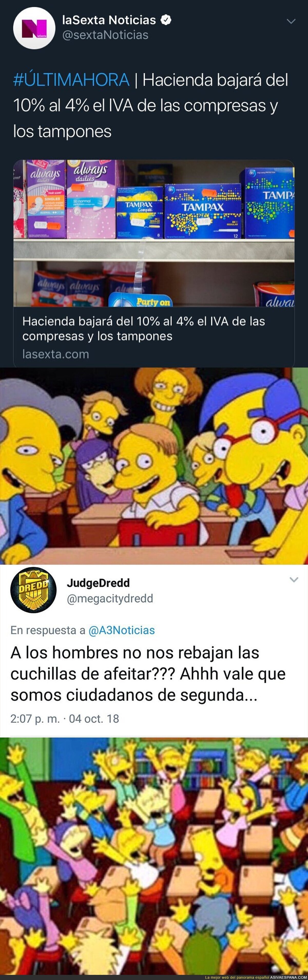Select the laSexta Noticias account name
This screenshot has height=980, width=308.
pos(109,20)
